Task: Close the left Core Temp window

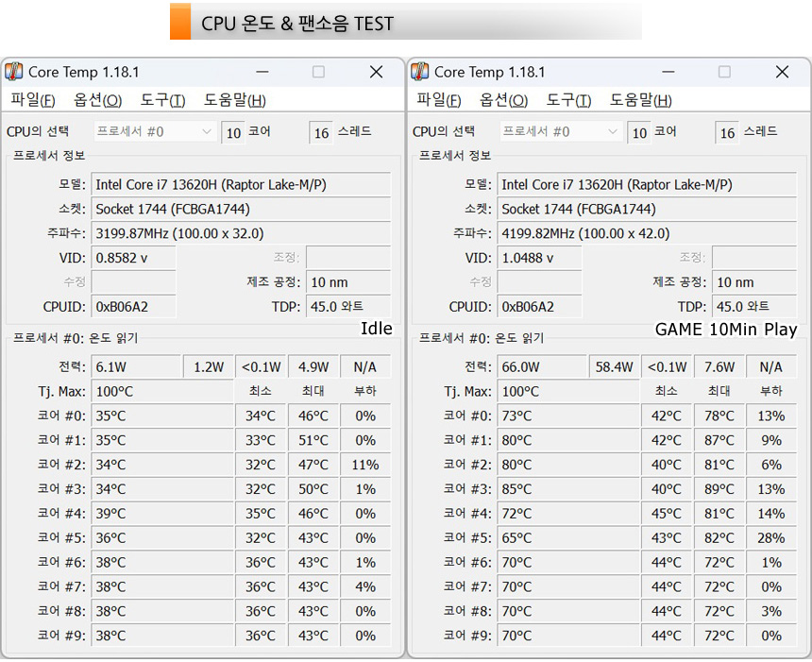Action: coord(376,73)
